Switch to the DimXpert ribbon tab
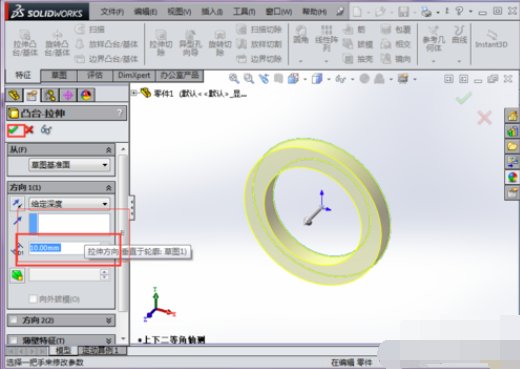 134,76
